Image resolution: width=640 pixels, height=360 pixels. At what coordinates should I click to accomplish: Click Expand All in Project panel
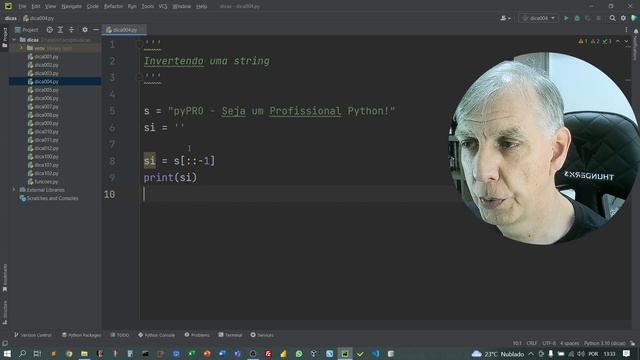(60, 30)
